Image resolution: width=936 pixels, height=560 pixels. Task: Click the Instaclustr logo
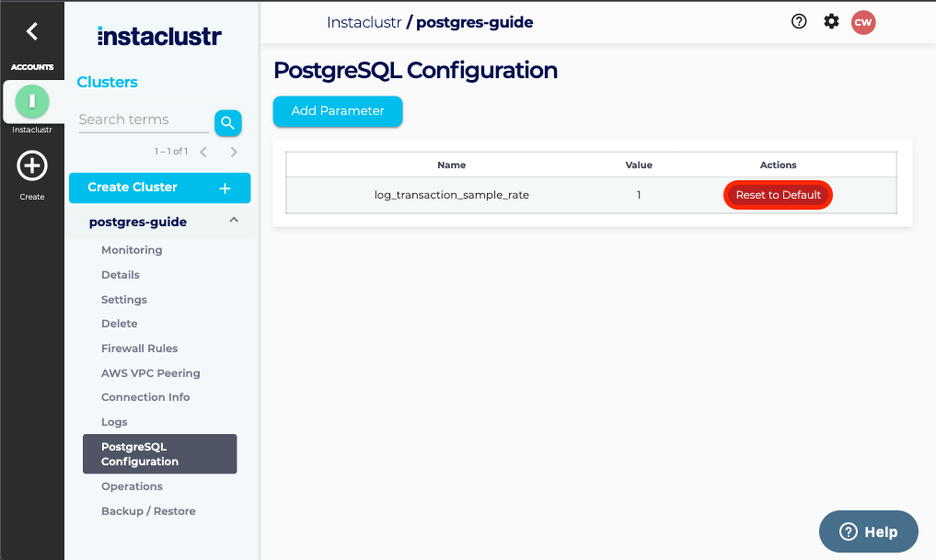point(159,37)
